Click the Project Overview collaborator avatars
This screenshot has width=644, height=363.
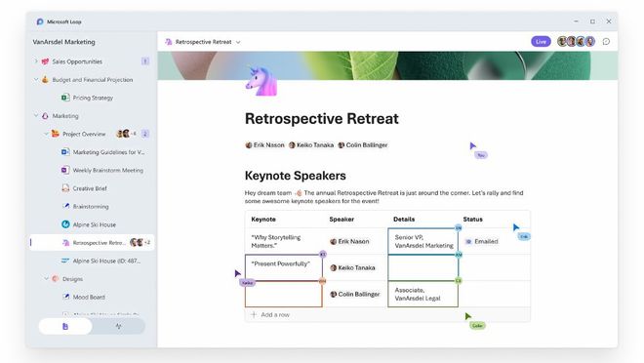(x=126, y=134)
